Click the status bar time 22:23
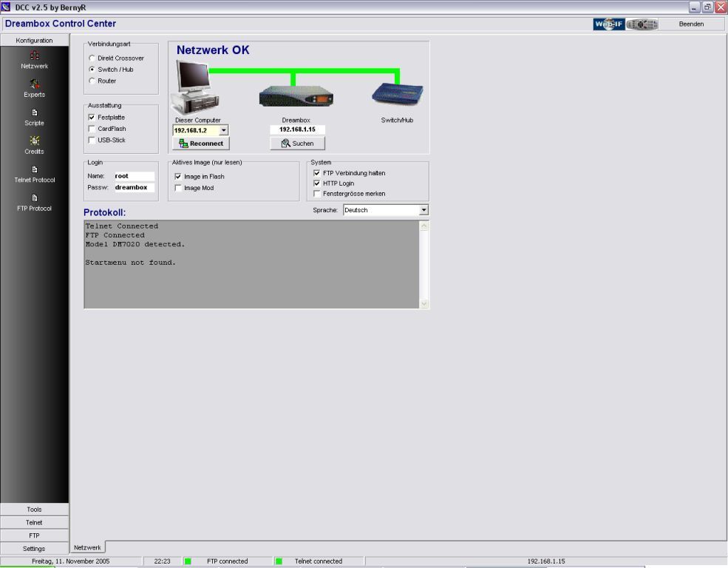The width and height of the screenshot is (728, 568). pyautogui.click(x=162, y=561)
